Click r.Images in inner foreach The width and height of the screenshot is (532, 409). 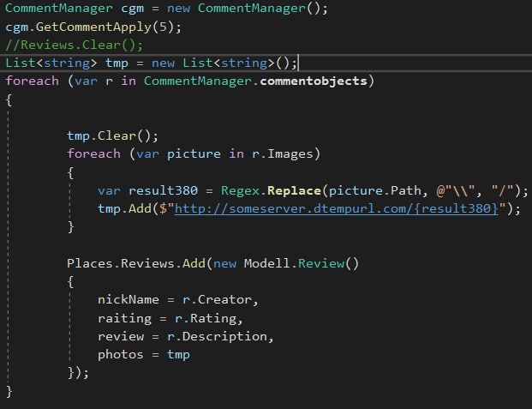pyautogui.click(x=283, y=153)
